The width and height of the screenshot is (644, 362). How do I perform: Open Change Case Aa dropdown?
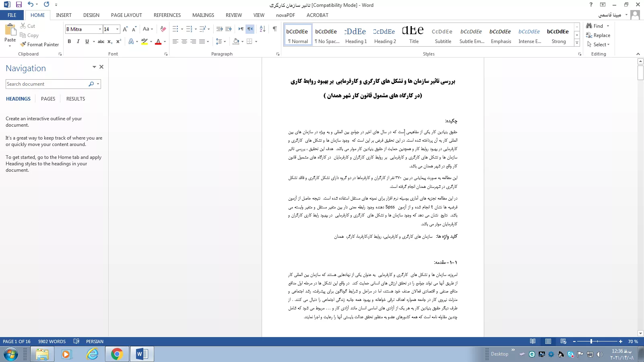pyautogui.click(x=148, y=29)
